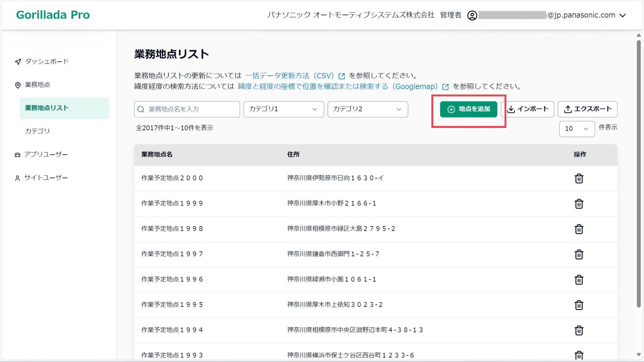Click the user account avatar icon
The image size is (644, 362).
[x=472, y=15]
